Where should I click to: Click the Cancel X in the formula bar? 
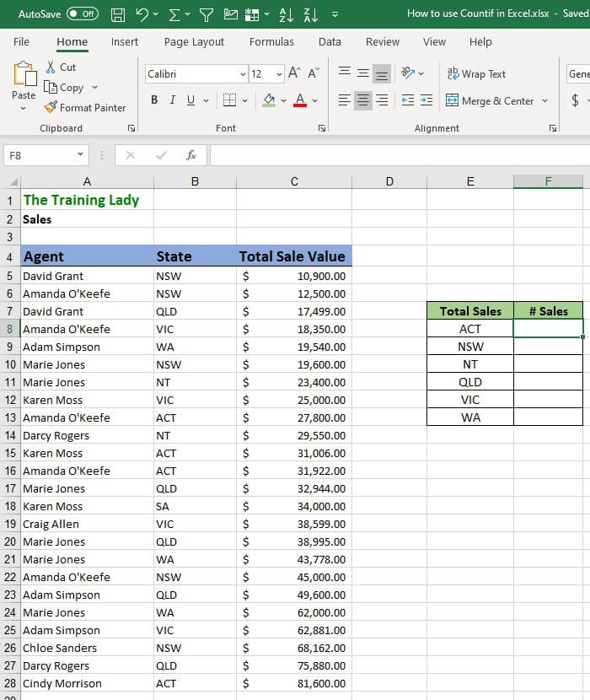131,155
